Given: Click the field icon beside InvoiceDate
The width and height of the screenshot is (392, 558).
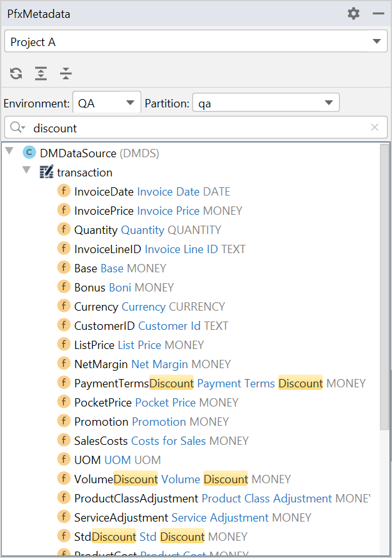Looking at the screenshot, I should tap(64, 191).
